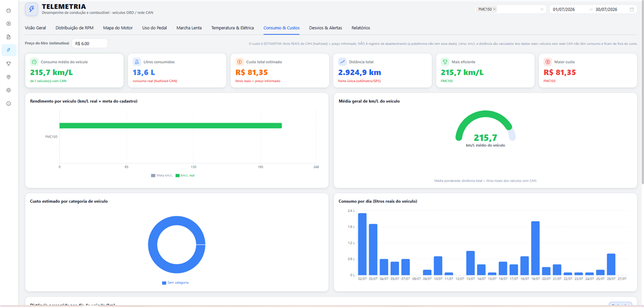Toggle the km/L real legend series
The image size is (644, 307).
coord(185,176)
